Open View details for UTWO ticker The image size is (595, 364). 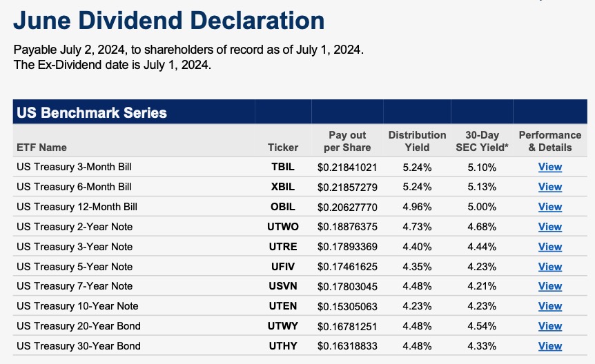tap(550, 227)
